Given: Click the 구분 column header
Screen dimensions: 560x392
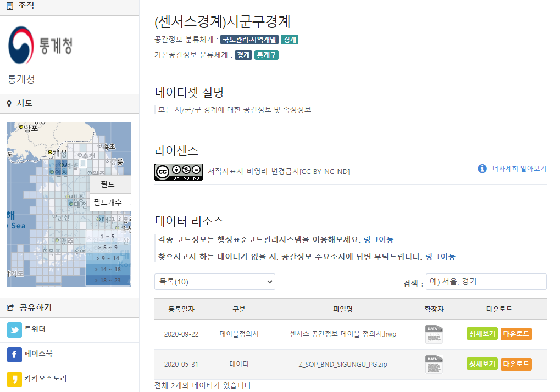Looking at the screenshot, I should click(x=239, y=309).
